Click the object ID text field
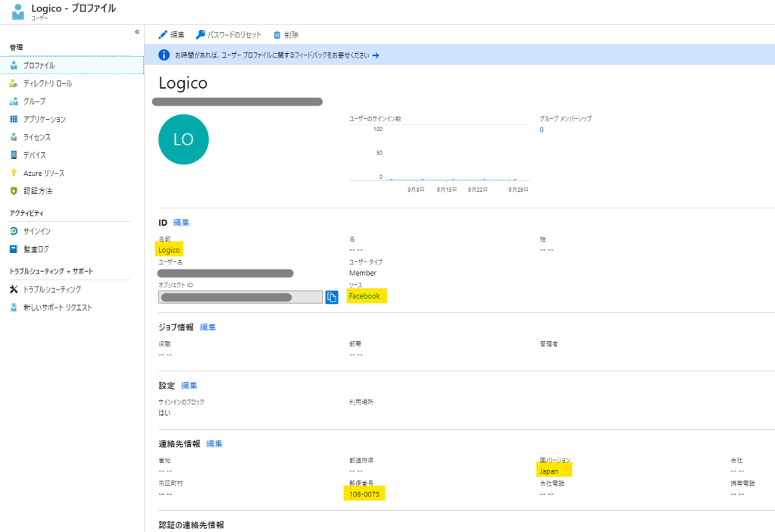The width and height of the screenshot is (775, 532). (x=240, y=297)
